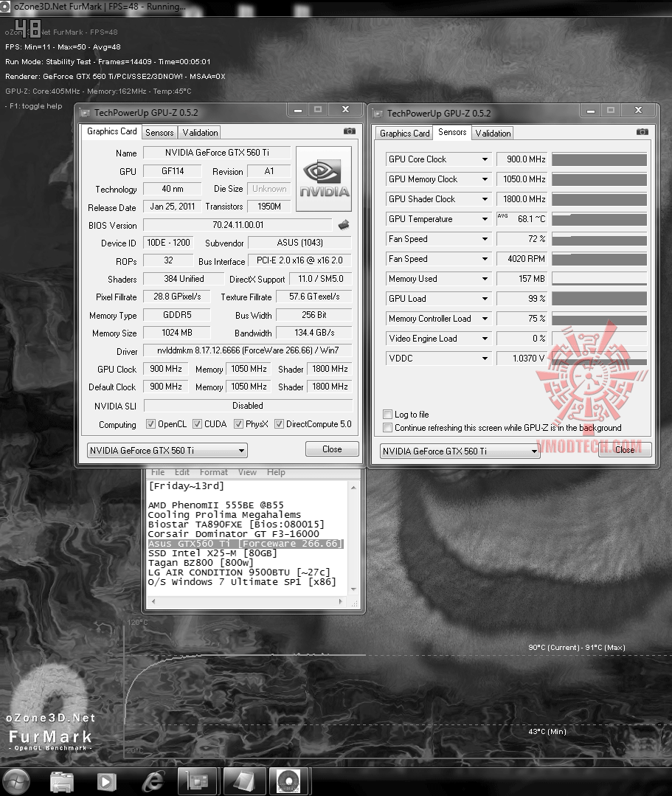Open Notepad Edit menu
Viewport: 672px width, 796px height.
pos(181,472)
